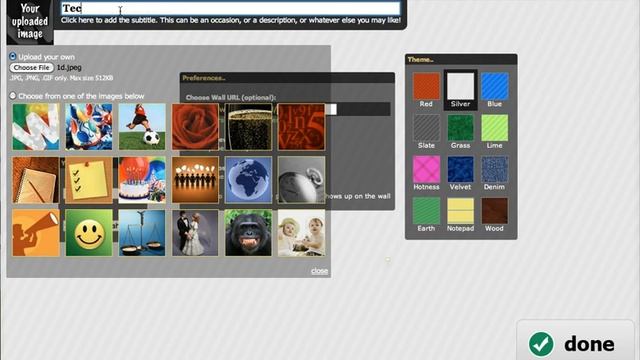
Task: Choose the champagne glass image
Action: [x=248, y=127]
